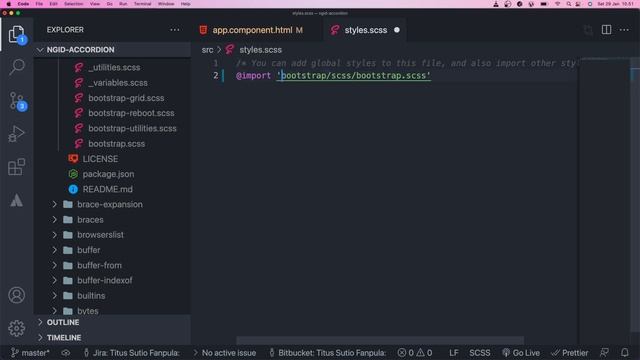
Task: Change the LF end of line sequence
Action: [453, 353]
